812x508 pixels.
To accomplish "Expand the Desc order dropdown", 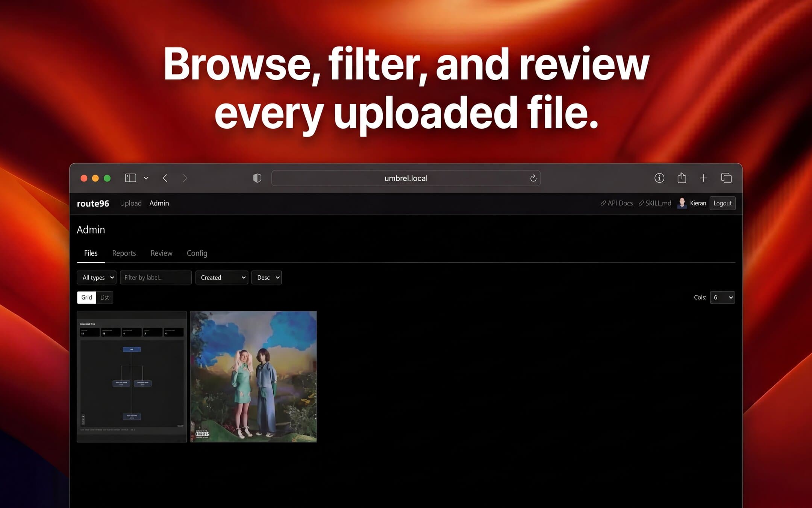I will pyautogui.click(x=267, y=278).
